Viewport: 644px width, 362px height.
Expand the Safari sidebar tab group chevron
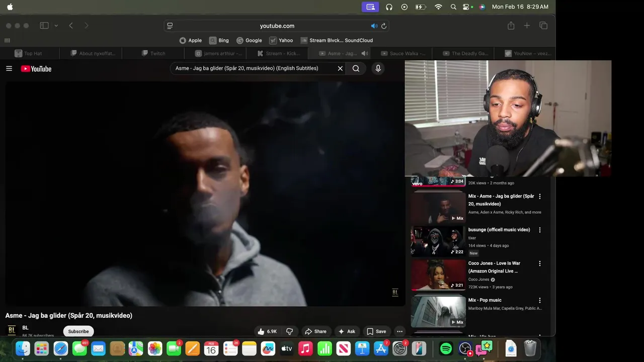click(x=56, y=26)
